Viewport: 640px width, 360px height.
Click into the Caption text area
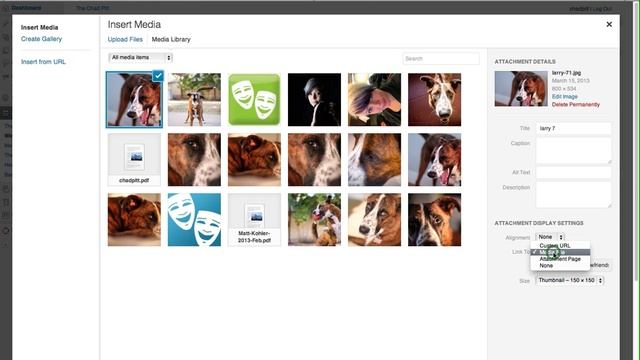tap(573, 151)
